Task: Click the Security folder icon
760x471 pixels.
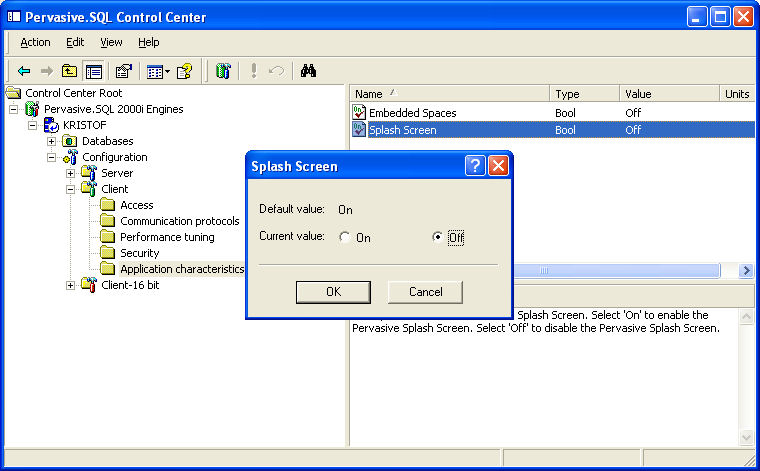Action: (108, 253)
